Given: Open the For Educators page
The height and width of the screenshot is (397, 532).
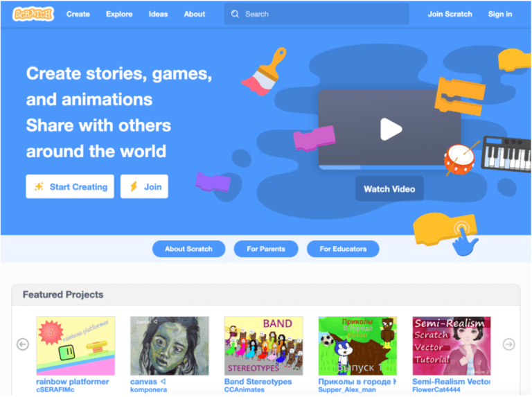Looking at the screenshot, I should tap(343, 249).
